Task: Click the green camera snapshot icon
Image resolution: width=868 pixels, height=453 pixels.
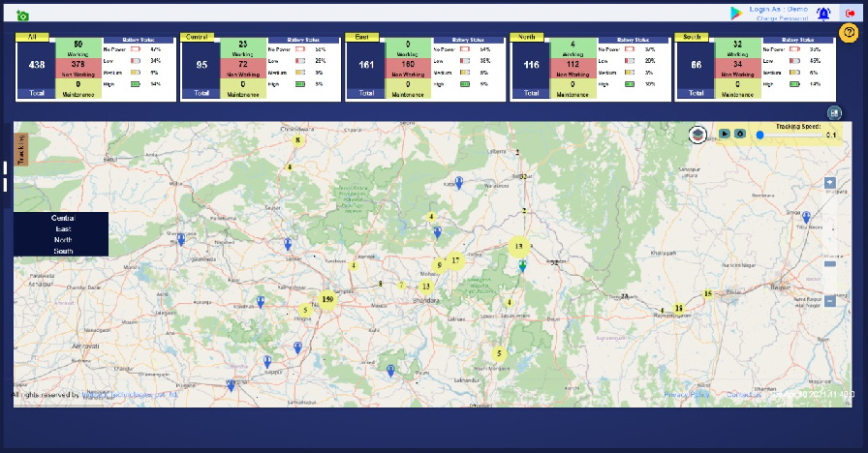Action: [22, 15]
